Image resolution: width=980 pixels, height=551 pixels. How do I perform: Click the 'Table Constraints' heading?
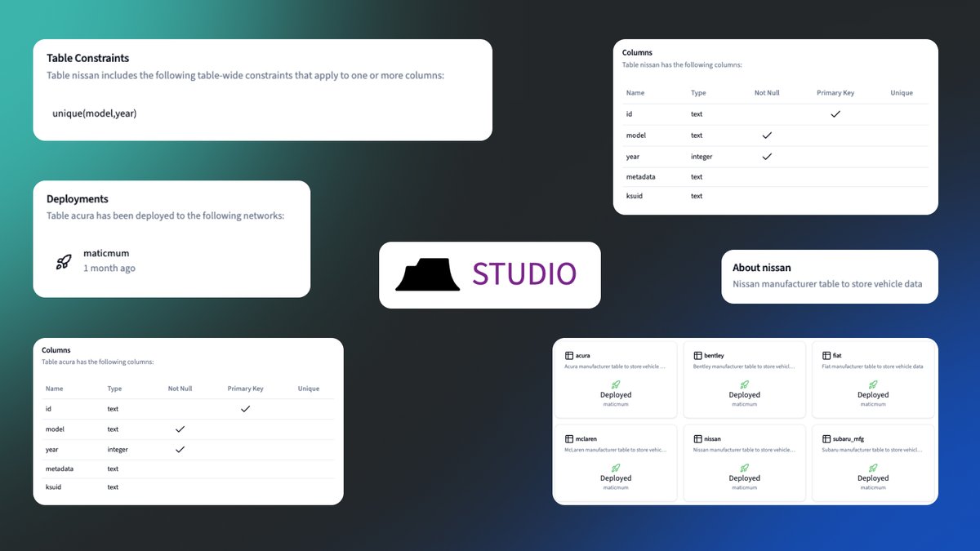click(x=88, y=58)
